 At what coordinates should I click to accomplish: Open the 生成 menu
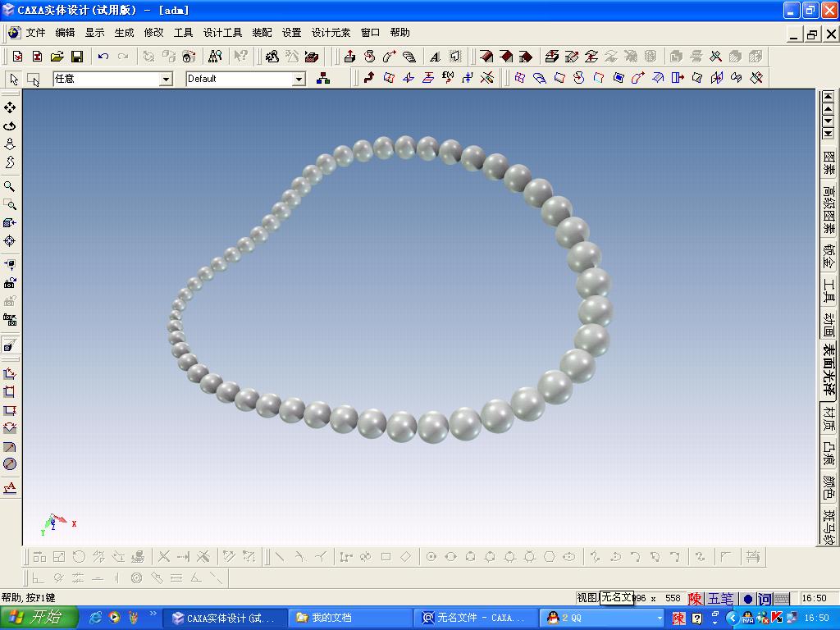pos(125,33)
